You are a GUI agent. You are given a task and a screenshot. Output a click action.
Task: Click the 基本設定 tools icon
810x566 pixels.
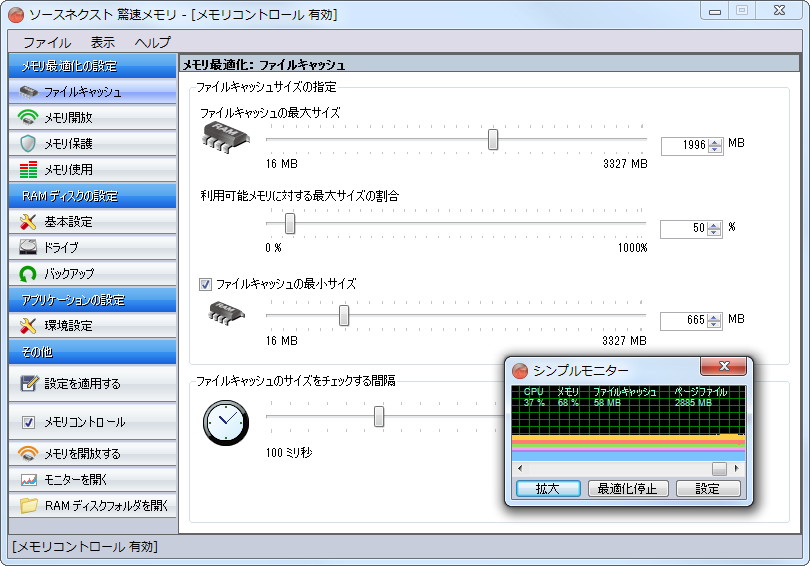[28, 222]
